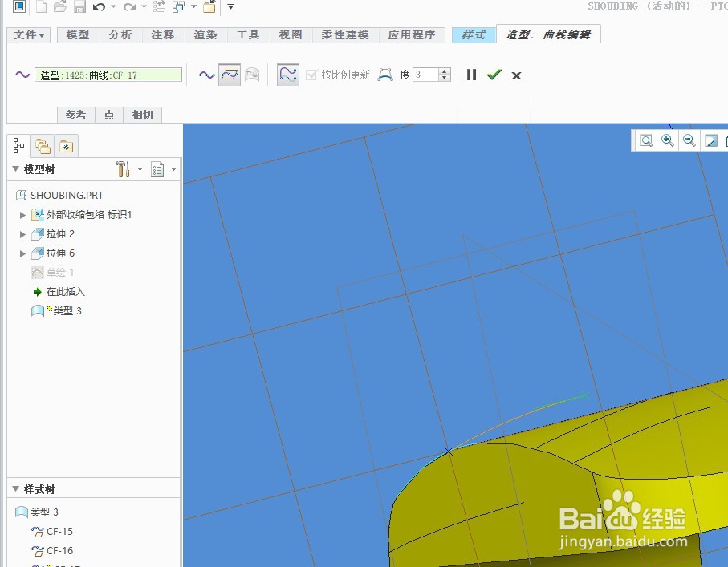Open the Windows switcher dropdown arrow
Screen dimensions: 728x567
click(194, 6)
